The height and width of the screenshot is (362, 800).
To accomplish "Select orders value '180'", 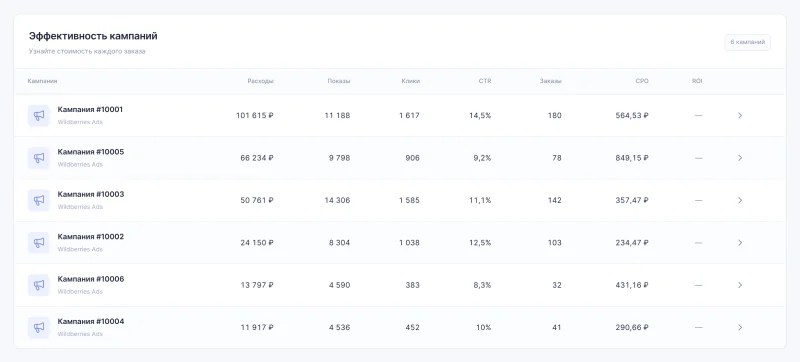I will pos(554,116).
